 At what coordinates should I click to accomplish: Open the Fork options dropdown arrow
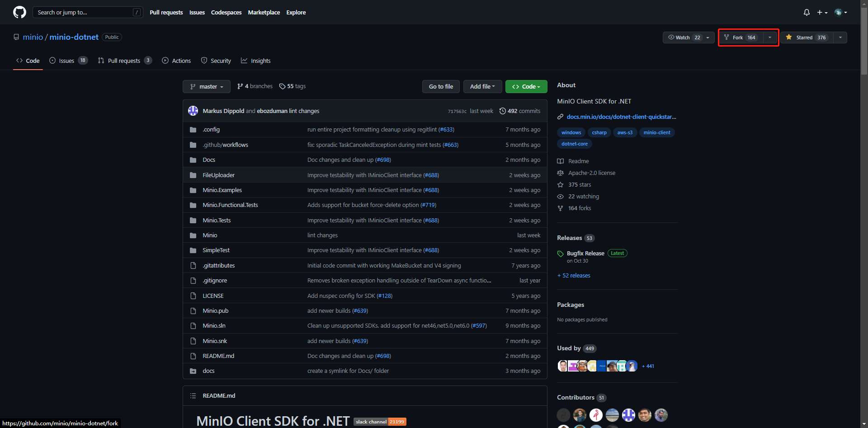(x=770, y=38)
